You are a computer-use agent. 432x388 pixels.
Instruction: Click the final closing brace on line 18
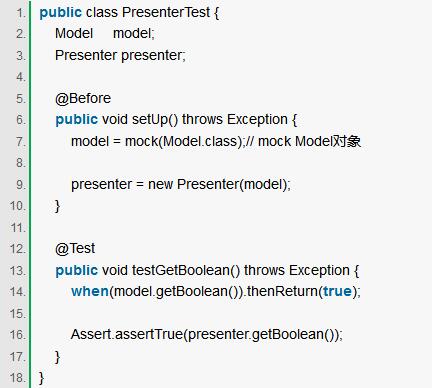tap(41, 378)
